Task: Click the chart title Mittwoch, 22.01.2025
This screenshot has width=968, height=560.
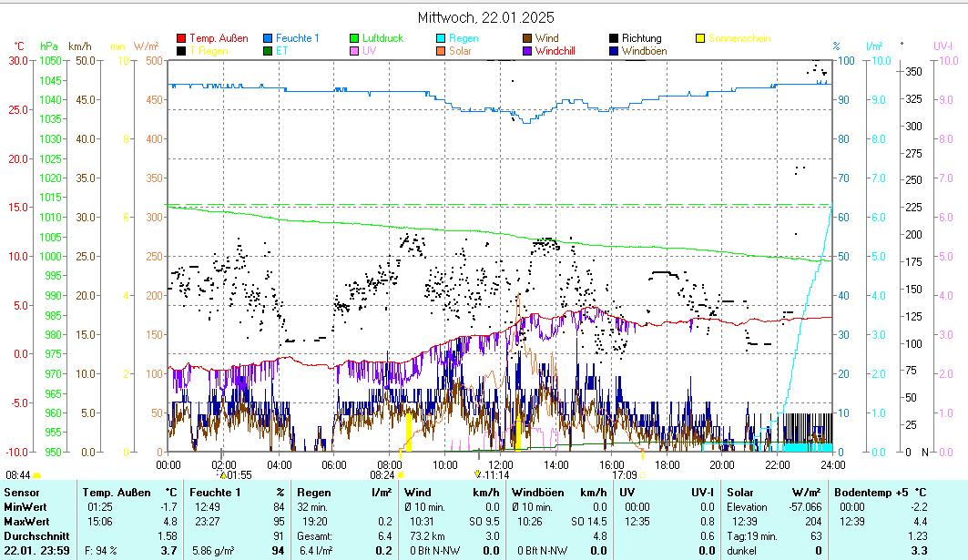Action: pyautogui.click(x=485, y=17)
